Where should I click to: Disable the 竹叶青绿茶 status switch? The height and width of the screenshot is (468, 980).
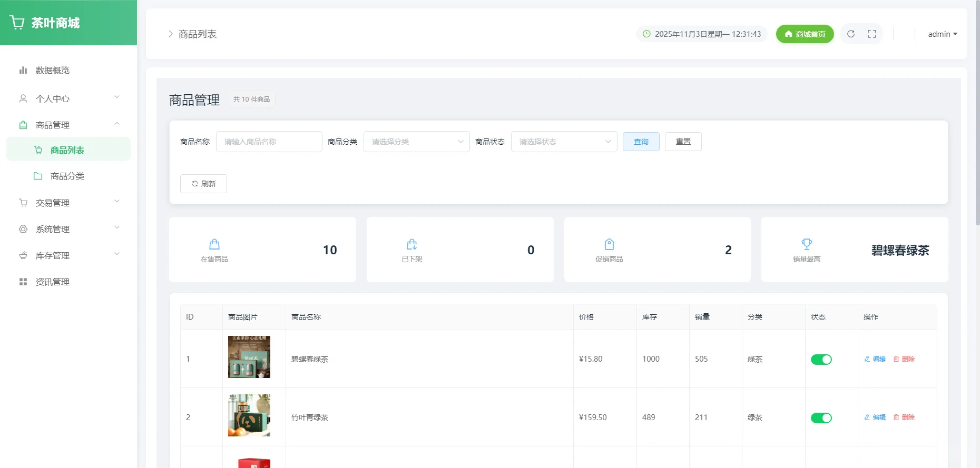[x=821, y=418]
